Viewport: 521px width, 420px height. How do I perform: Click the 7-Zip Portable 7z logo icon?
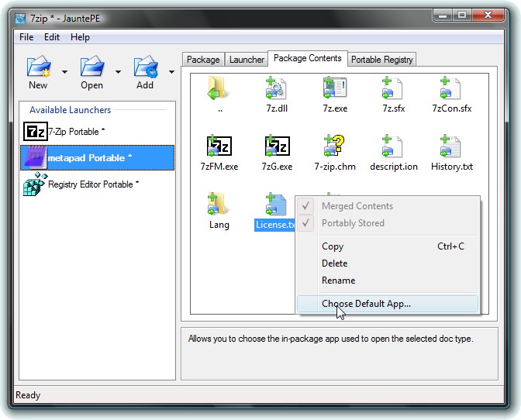[x=35, y=132]
